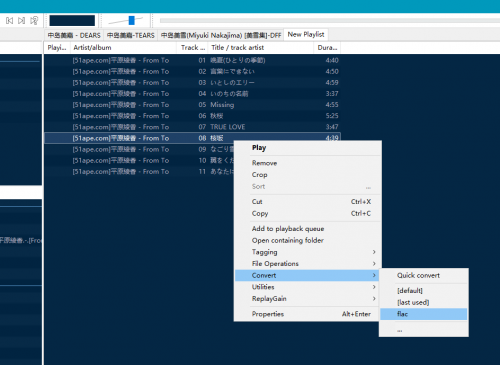The image size is (500, 365).
Task: Switch to the TEARS playlist tab
Action: tap(131, 35)
